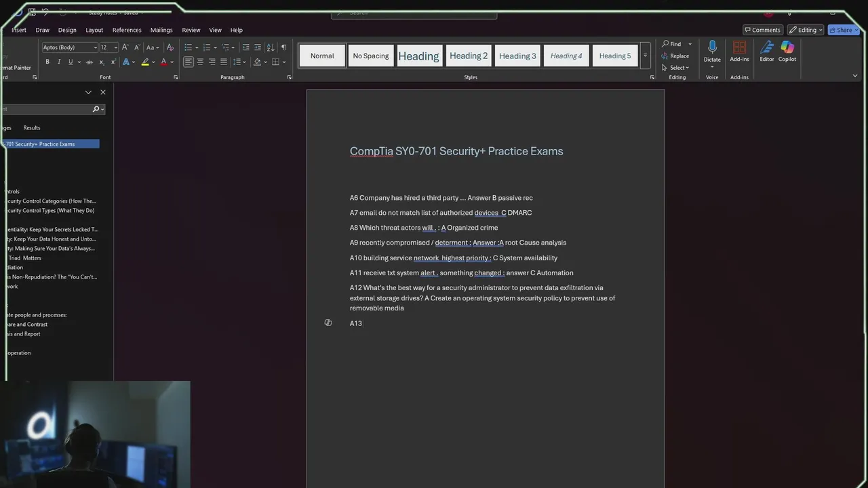Click the navigation search magnifier icon
The width and height of the screenshot is (868, 488).
[x=96, y=108]
